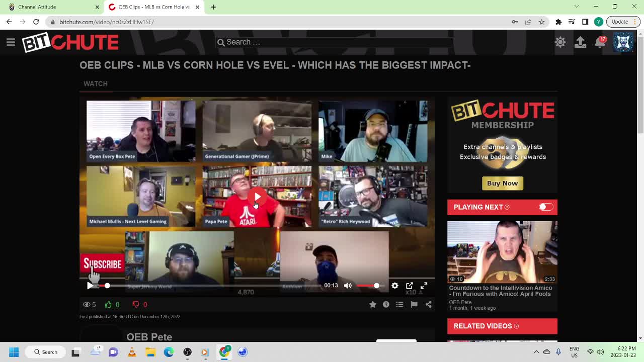Click the browser Update button

click(623, 22)
